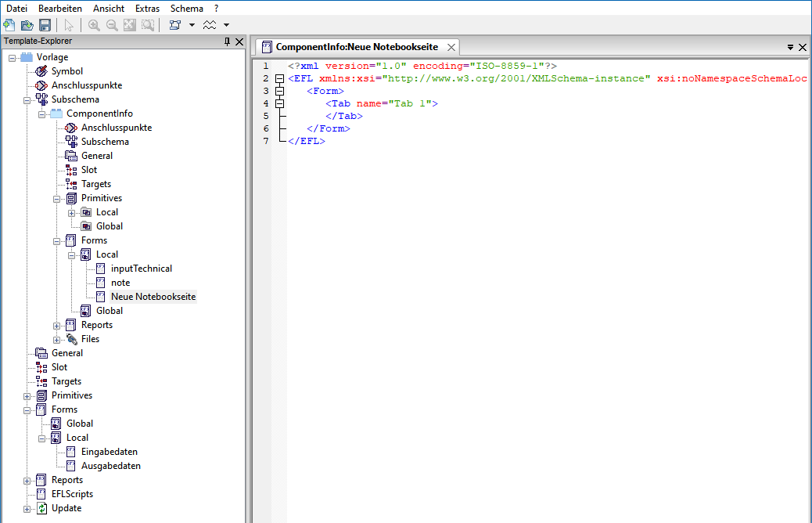The image size is (812, 523).
Task: Collapse the top-level Subschema node
Action: (x=27, y=100)
